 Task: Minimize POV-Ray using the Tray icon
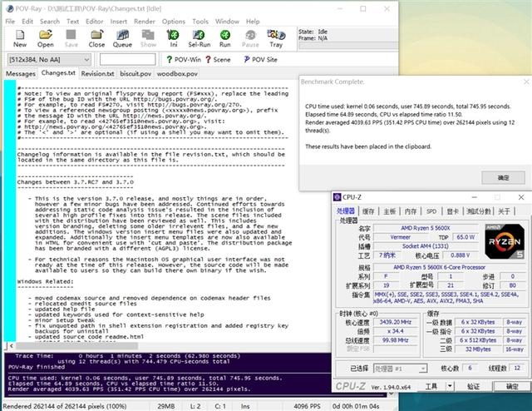click(x=277, y=37)
